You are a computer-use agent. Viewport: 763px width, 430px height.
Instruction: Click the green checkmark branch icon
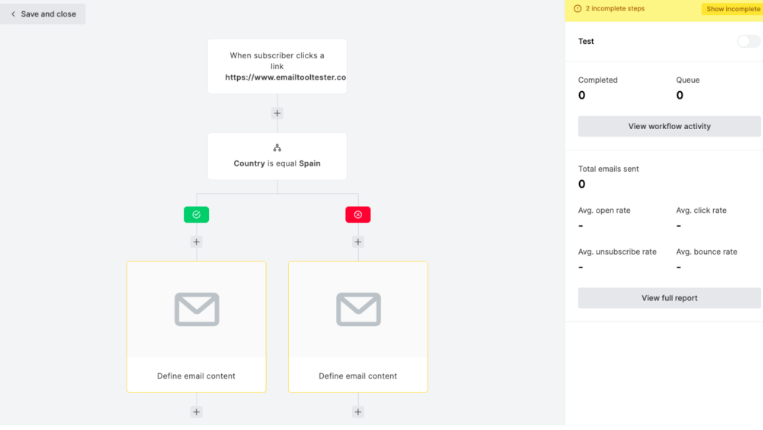click(196, 214)
